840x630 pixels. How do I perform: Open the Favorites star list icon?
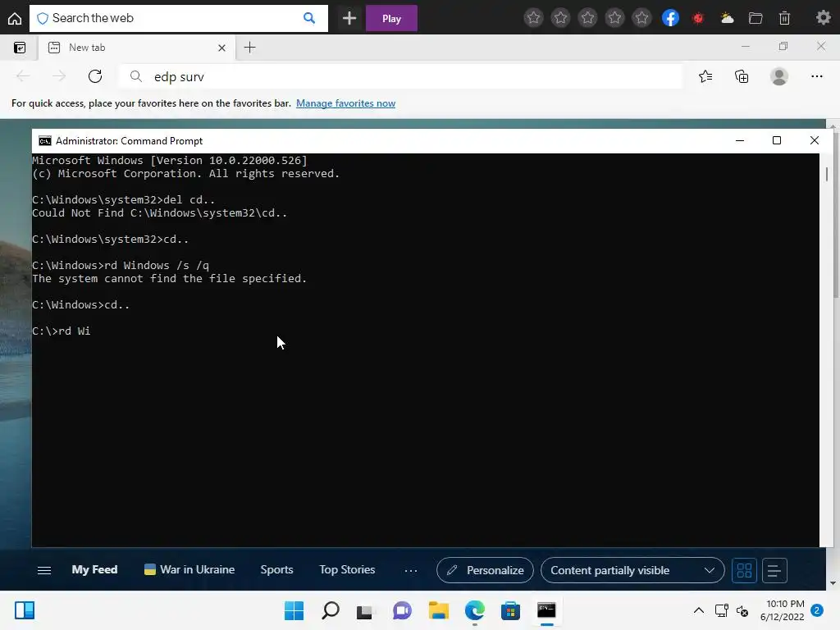tap(705, 76)
